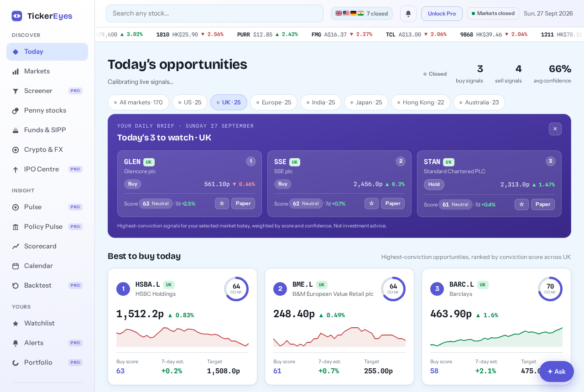
Task: Click the Funds & SIPP icon
Action: tap(16, 130)
